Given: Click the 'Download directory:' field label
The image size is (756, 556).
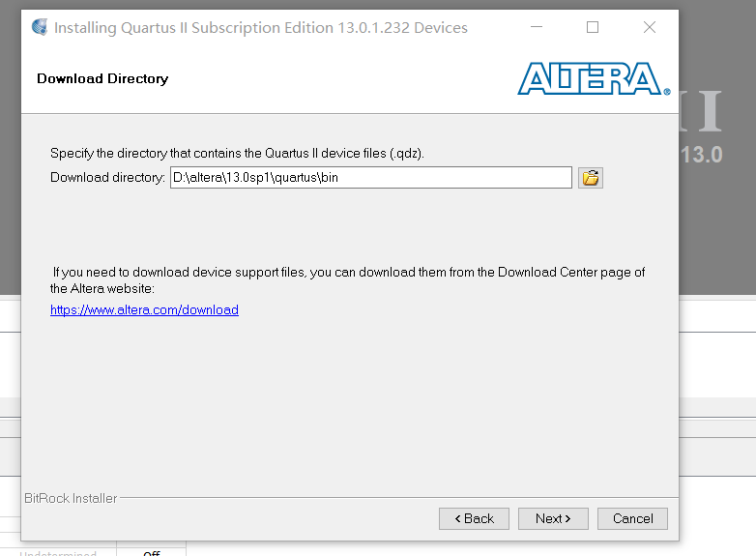Looking at the screenshot, I should 107,178.
